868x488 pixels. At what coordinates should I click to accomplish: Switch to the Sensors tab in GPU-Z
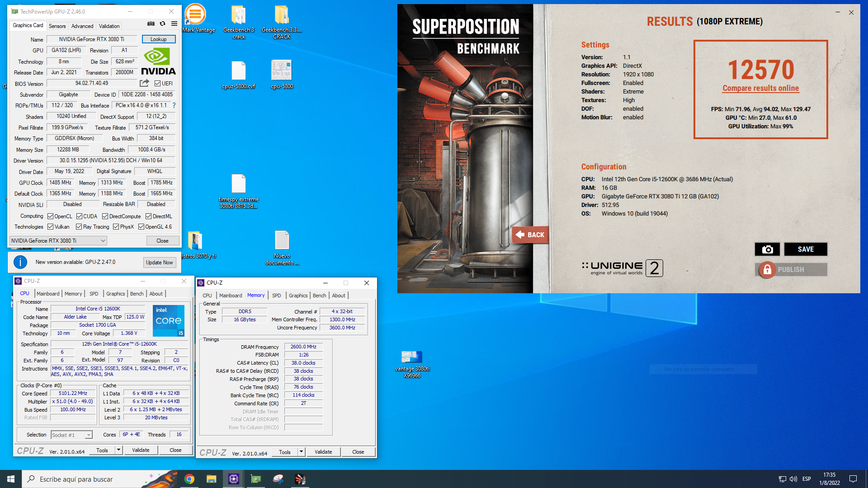pos(57,26)
